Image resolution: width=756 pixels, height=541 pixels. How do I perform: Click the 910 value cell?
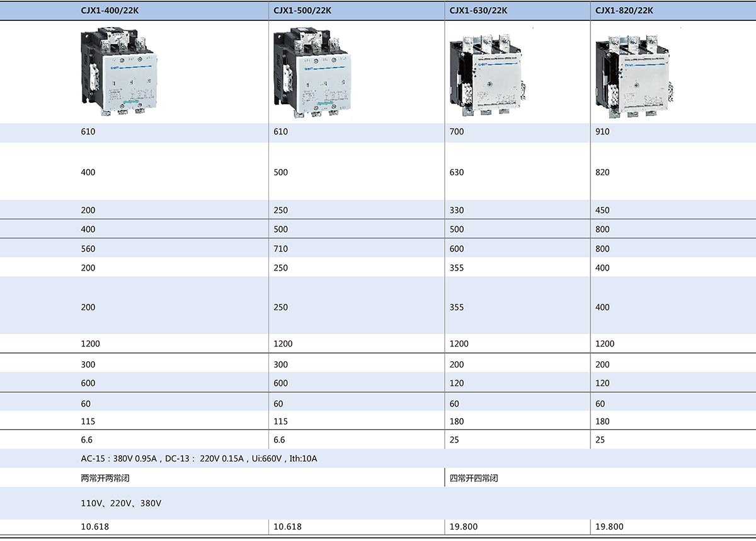coord(602,132)
